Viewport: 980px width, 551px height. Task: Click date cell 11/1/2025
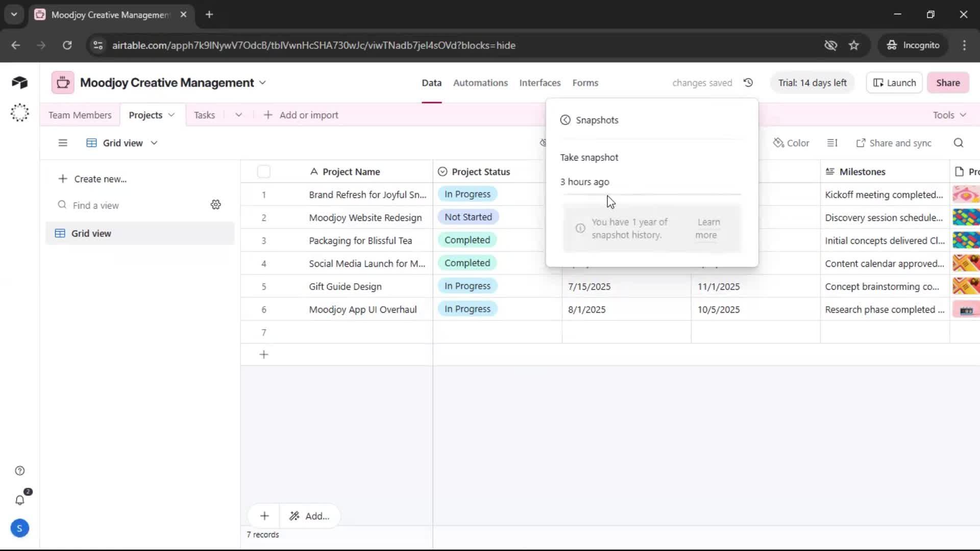click(x=755, y=286)
